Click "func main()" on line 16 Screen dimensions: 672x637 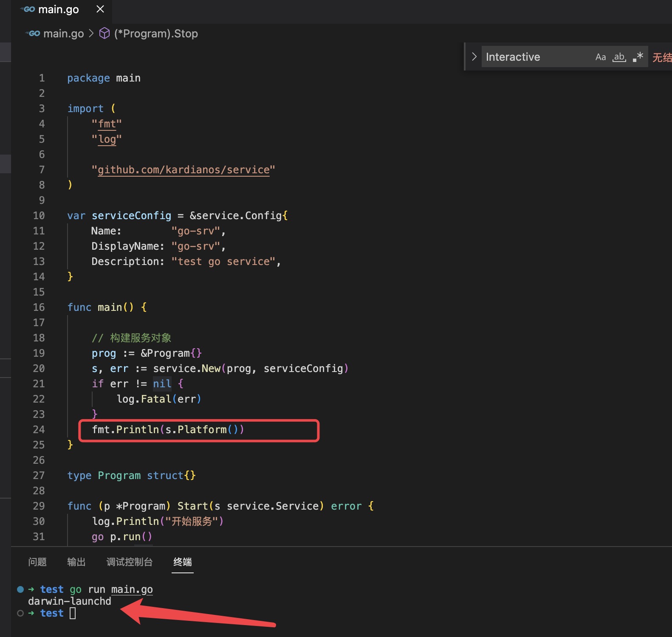tap(100, 307)
